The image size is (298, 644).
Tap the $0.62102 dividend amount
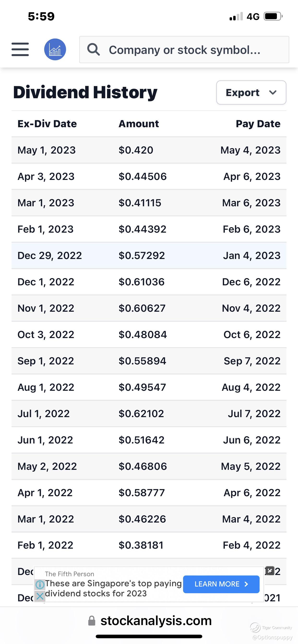tap(141, 414)
